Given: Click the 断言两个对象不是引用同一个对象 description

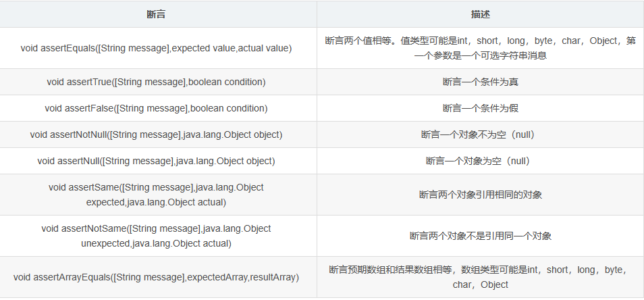Looking at the screenshot, I should (x=480, y=236).
